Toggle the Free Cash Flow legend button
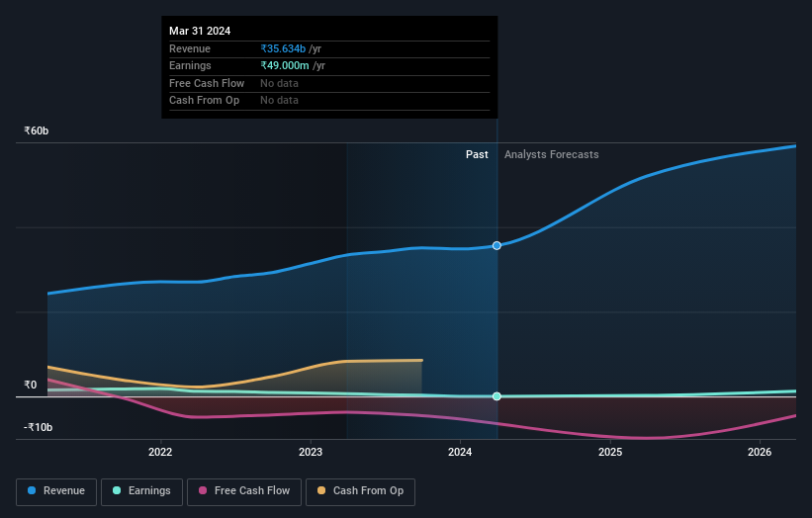The height and width of the screenshot is (518, 812). (x=244, y=491)
